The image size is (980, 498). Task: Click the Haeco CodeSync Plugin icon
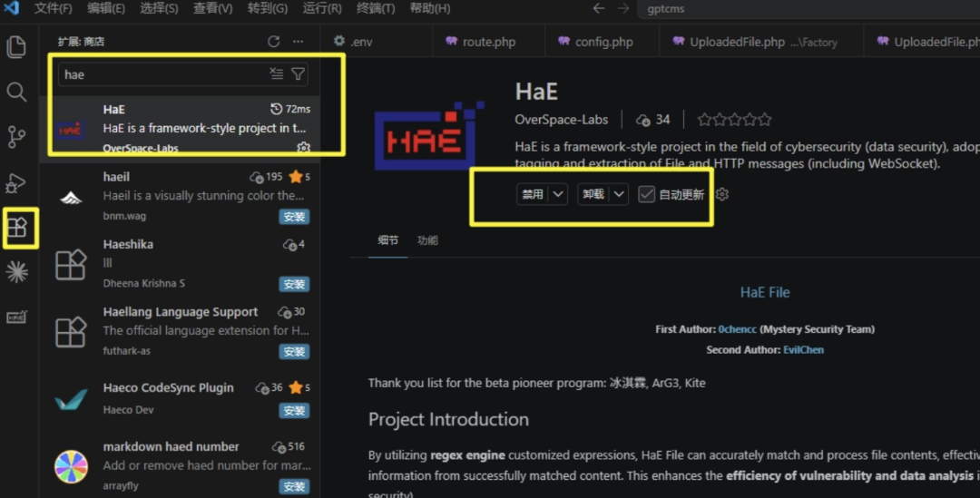tap(71, 398)
